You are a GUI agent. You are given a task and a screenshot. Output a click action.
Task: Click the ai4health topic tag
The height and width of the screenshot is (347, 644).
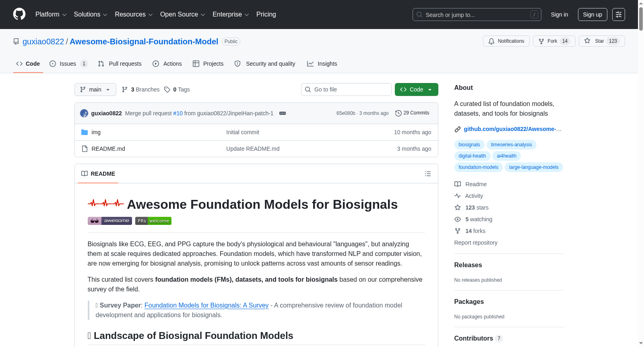pos(506,156)
